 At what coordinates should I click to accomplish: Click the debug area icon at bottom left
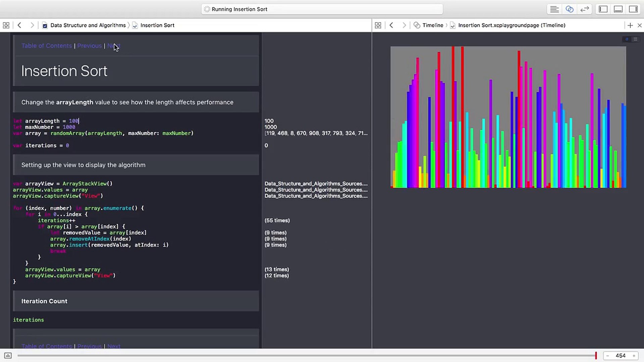(x=7, y=355)
